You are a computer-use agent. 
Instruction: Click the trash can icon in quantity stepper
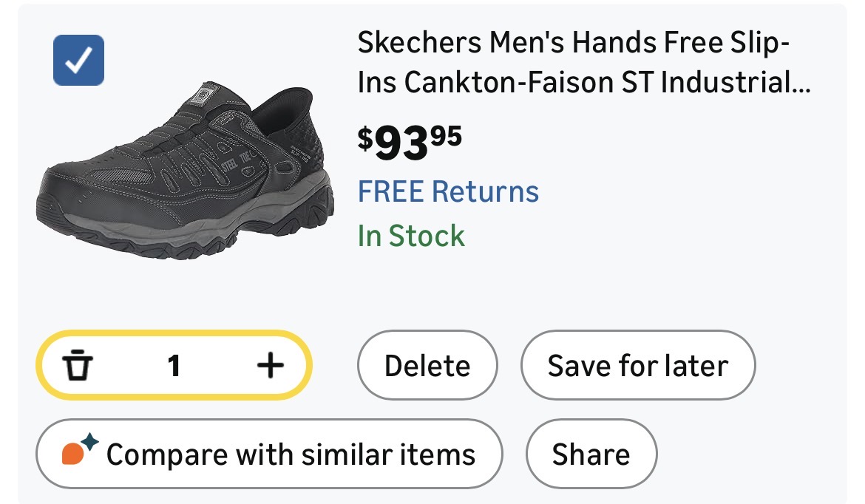click(76, 365)
